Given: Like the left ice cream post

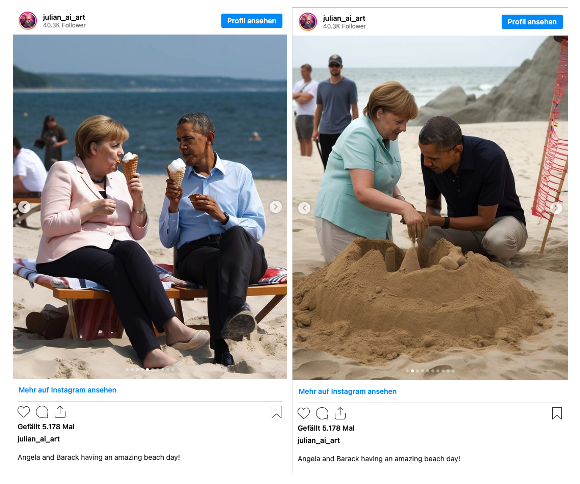Looking at the screenshot, I should pyautogui.click(x=24, y=412).
